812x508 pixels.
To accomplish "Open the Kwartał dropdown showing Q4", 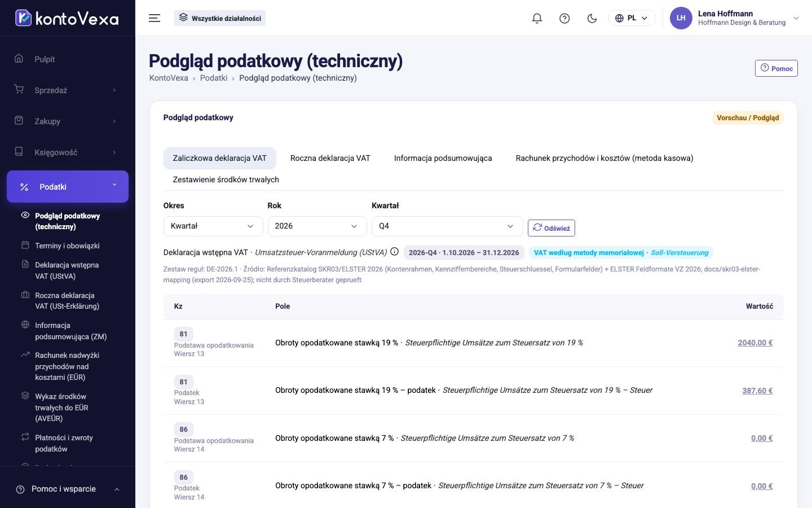I will 447,226.
